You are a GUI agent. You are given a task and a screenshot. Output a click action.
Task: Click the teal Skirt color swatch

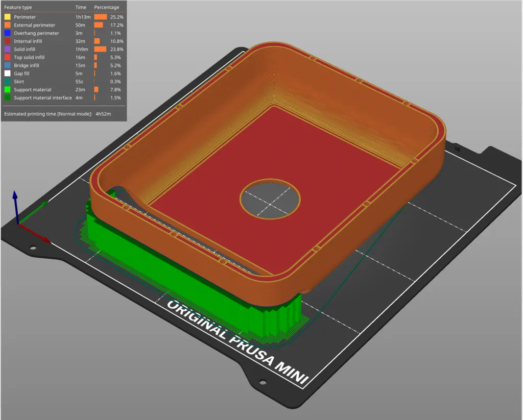point(7,82)
